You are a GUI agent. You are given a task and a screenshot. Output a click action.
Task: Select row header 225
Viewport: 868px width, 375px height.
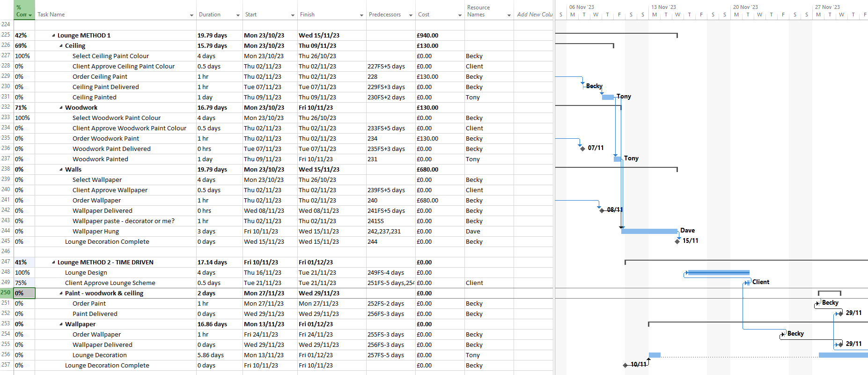coord(6,35)
